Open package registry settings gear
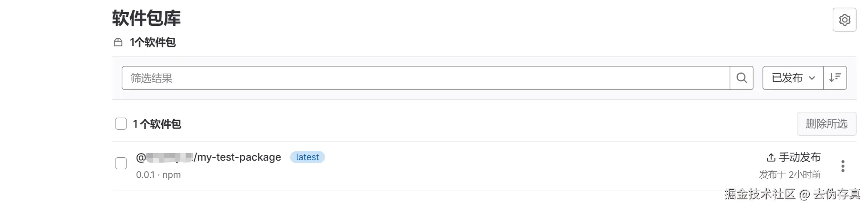The image size is (868, 208). point(844,20)
